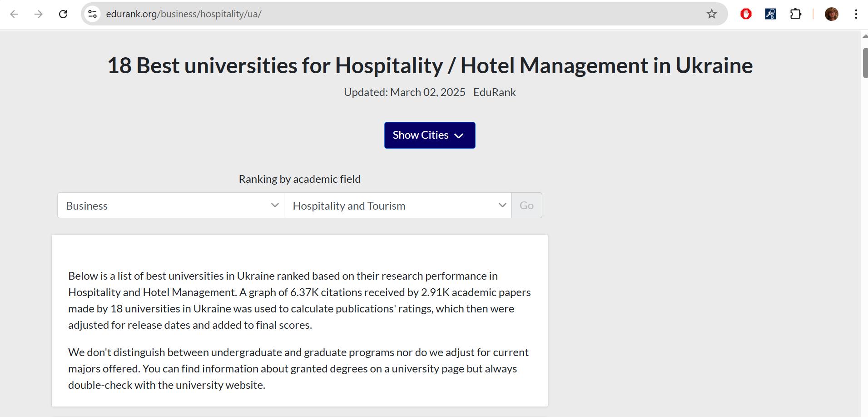Viewport: 868px width, 417px height.
Task: Bookmark this page with the star icon
Action: (x=712, y=14)
